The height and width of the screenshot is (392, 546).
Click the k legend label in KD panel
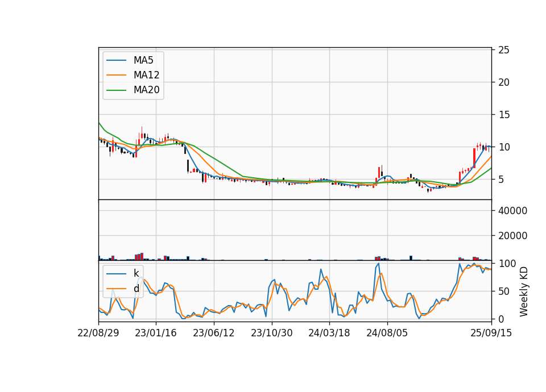pos(136,273)
